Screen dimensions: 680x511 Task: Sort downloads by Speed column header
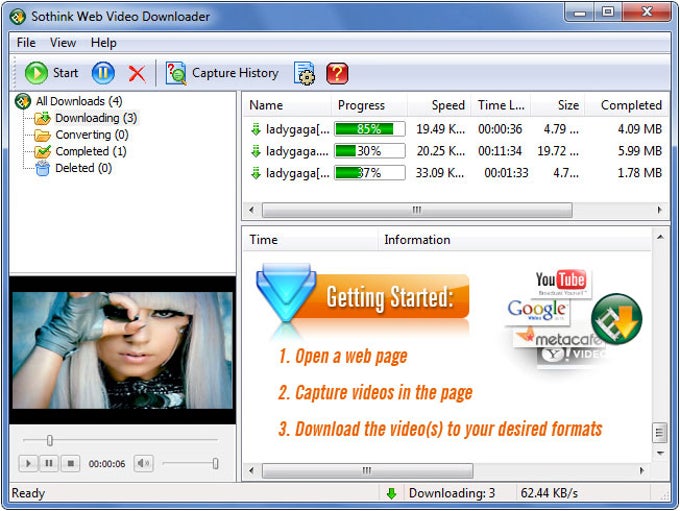tap(447, 105)
